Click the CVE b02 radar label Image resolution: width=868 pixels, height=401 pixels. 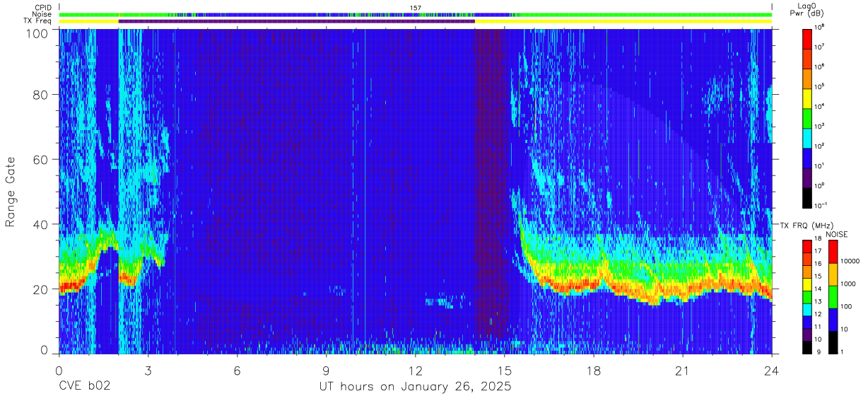pyautogui.click(x=85, y=387)
